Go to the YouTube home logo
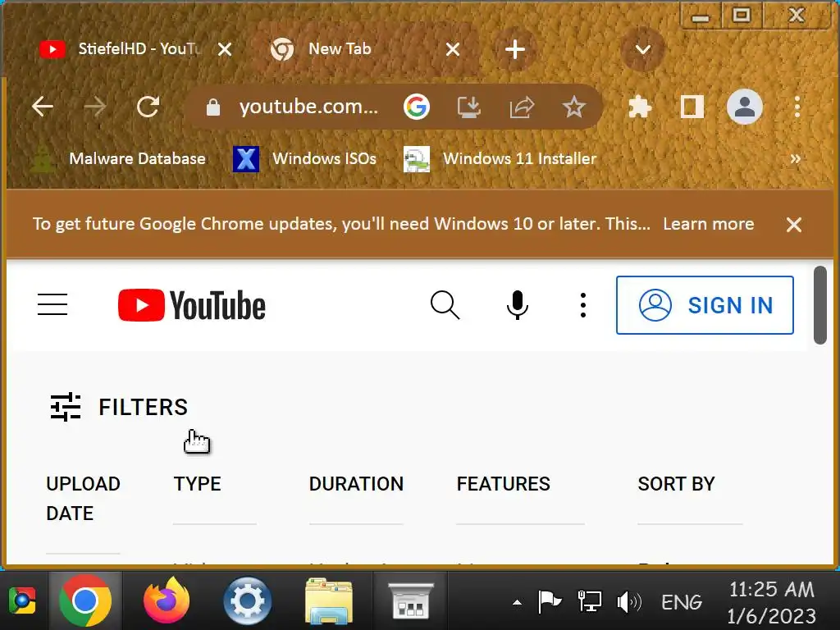The image size is (840, 630). tap(192, 305)
